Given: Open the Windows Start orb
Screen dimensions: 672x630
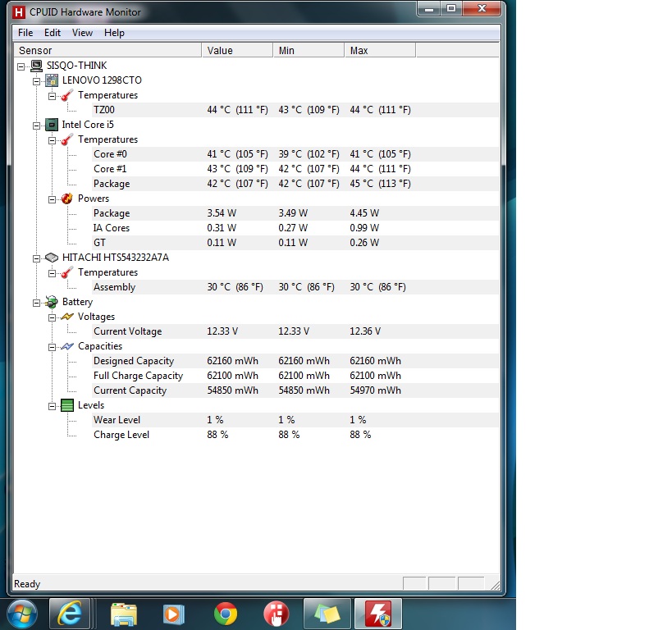Looking at the screenshot, I should point(22,614).
